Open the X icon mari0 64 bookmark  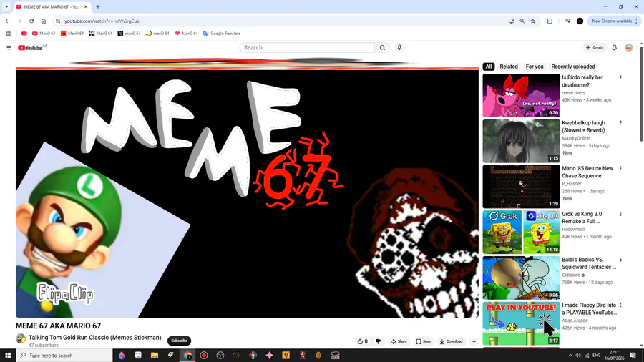pos(129,34)
